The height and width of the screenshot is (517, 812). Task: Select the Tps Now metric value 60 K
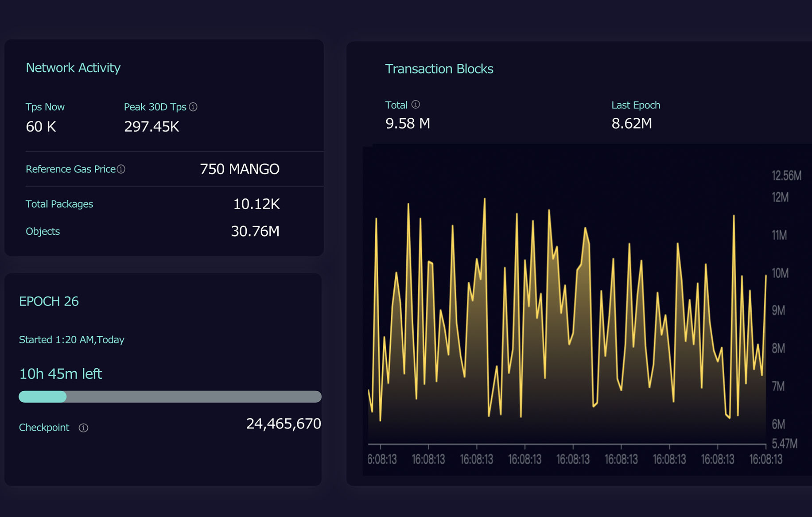click(40, 127)
